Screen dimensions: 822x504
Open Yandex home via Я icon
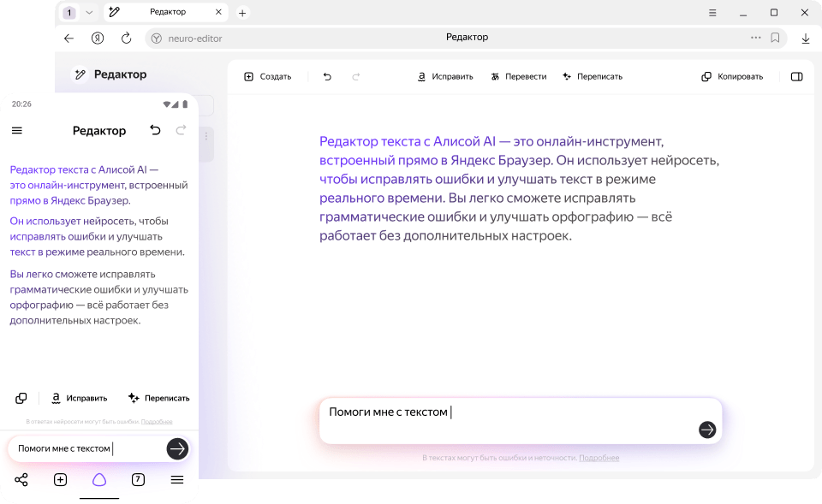[98, 39]
